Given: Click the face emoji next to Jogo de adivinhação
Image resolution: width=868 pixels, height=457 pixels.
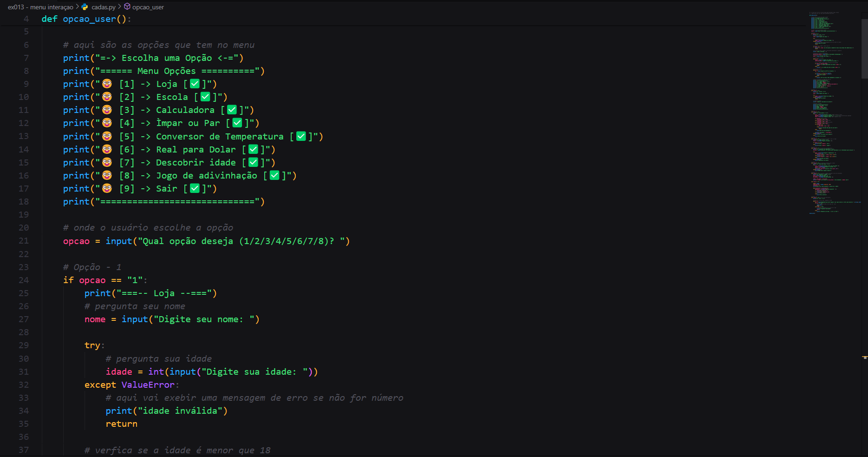Looking at the screenshot, I should (107, 175).
